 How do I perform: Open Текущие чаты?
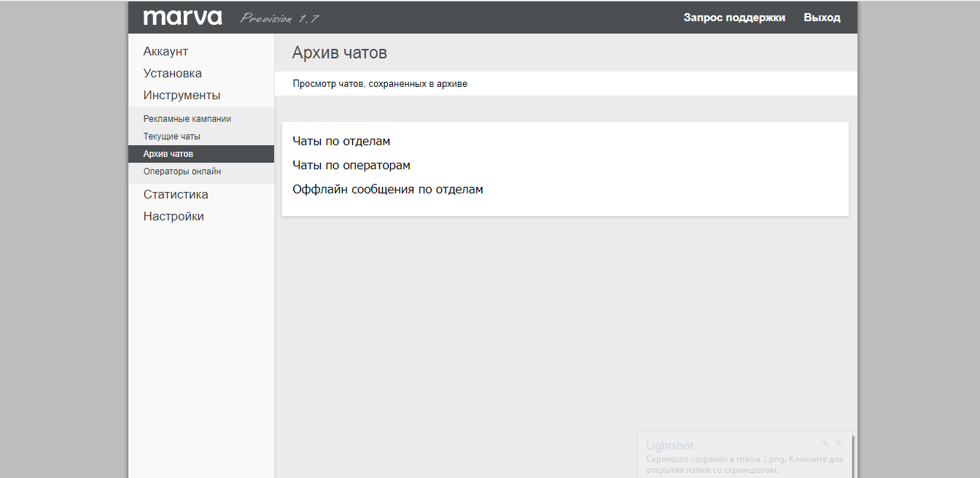click(x=171, y=136)
